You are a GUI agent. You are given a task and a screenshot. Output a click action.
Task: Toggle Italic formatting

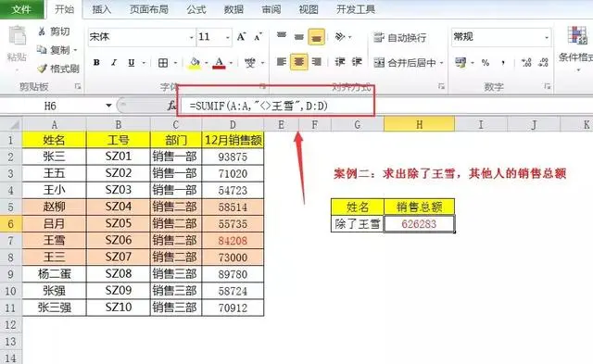114,62
